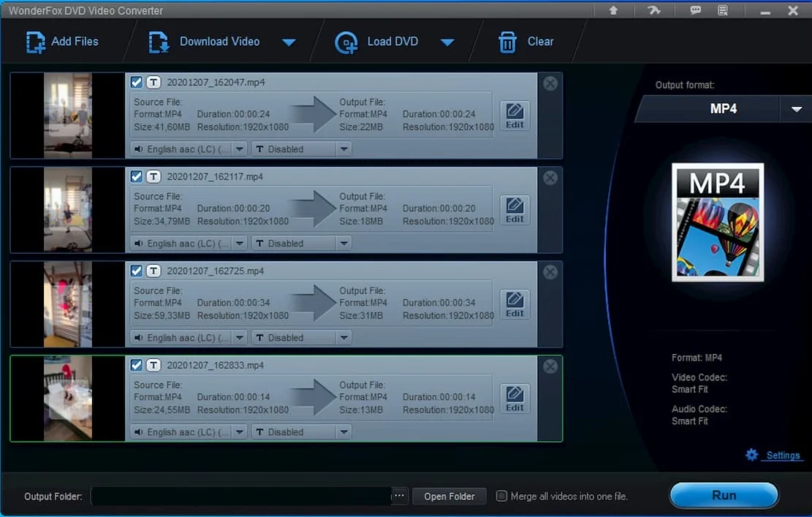Uncheck the 20201207_162725.mp4 checkbox
Image resolution: width=812 pixels, height=517 pixels.
[136, 271]
